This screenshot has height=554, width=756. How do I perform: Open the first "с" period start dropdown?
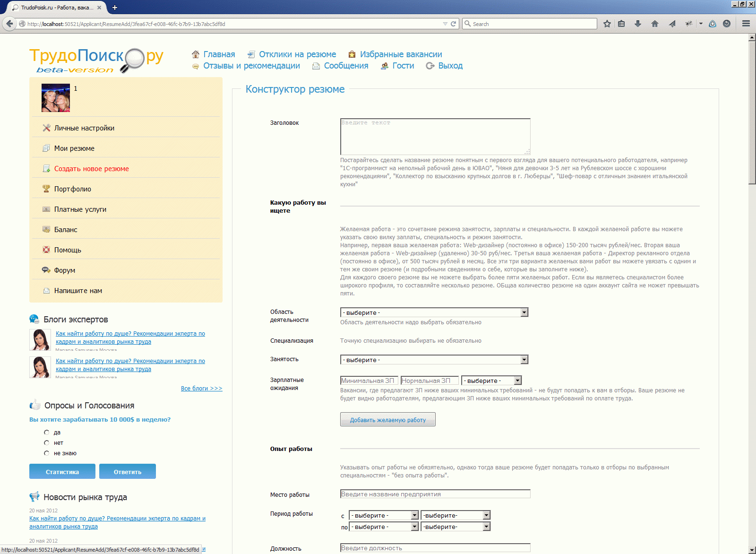[x=384, y=515]
